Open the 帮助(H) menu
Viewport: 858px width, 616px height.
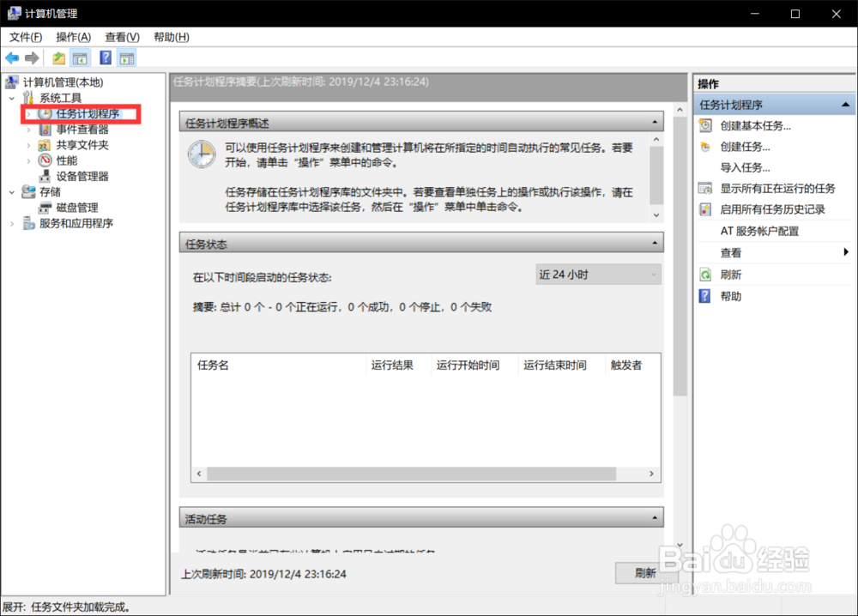172,37
